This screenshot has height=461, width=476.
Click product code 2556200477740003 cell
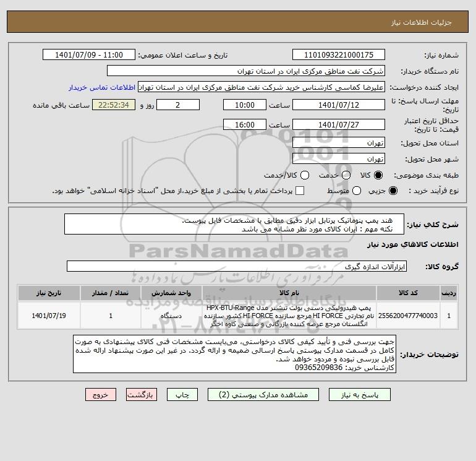point(408,316)
